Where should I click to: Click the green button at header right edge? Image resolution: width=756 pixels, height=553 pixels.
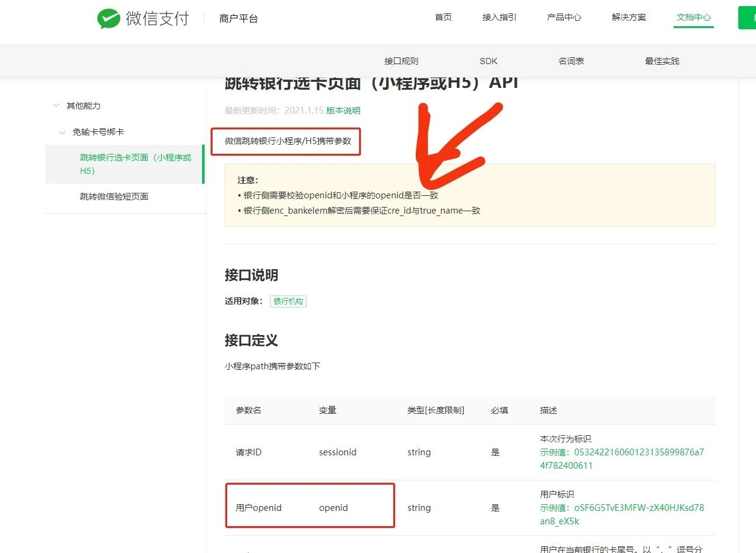point(747,18)
